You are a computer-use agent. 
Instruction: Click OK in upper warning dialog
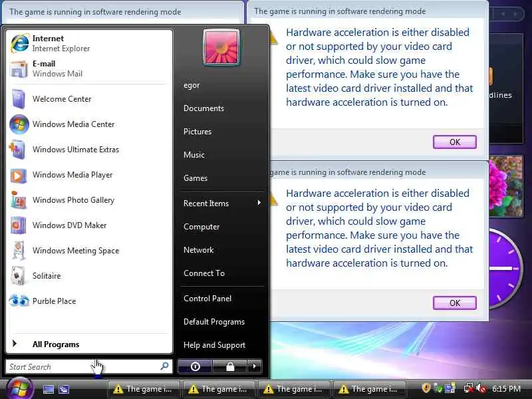pos(455,142)
